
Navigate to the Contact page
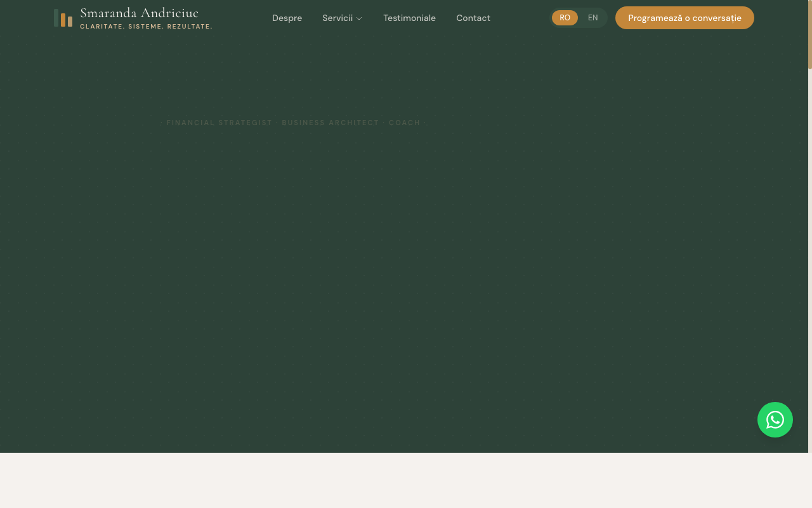point(473,18)
